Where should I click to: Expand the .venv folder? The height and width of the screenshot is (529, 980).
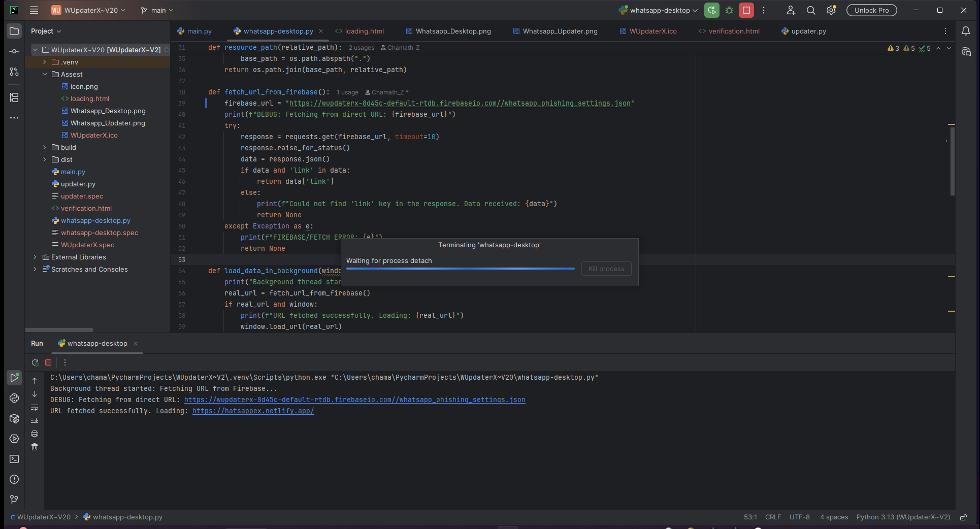pos(45,62)
